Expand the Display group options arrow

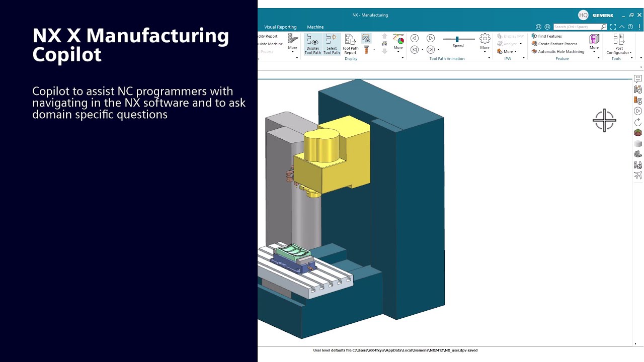click(x=403, y=58)
